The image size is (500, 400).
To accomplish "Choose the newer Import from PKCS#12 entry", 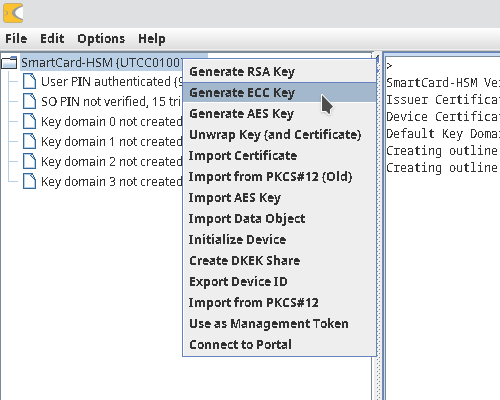I will 279,303.
